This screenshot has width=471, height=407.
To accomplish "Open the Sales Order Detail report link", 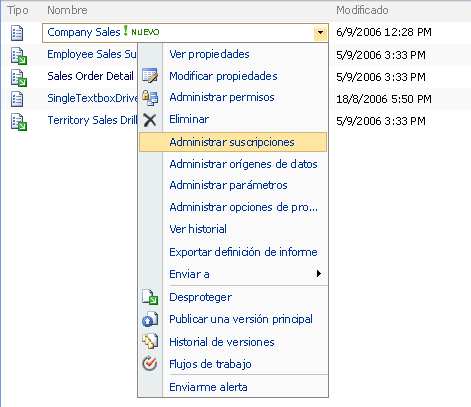I will [90, 76].
